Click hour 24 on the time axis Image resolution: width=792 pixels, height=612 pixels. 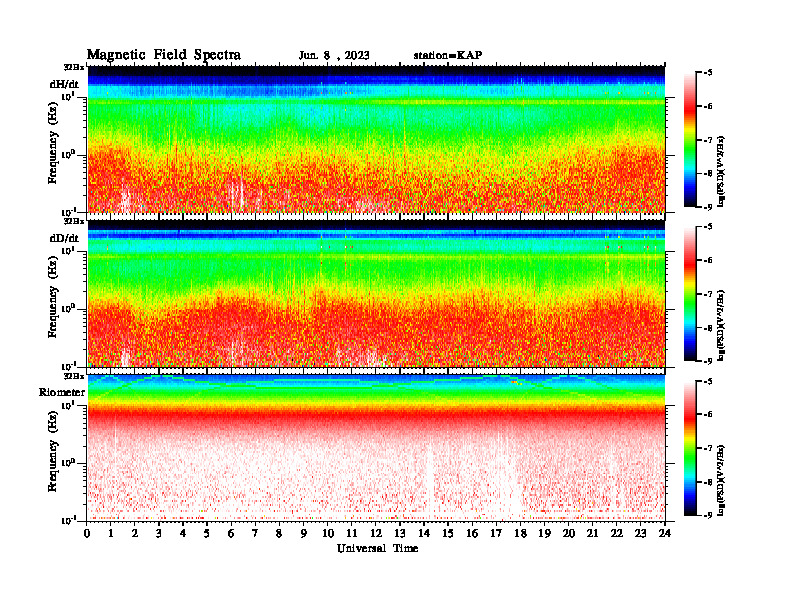(x=665, y=534)
